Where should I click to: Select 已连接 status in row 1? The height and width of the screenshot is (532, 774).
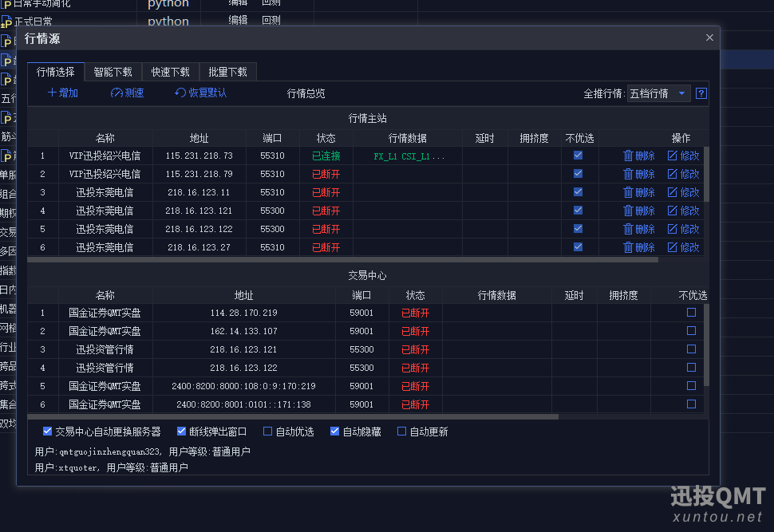[326, 156]
